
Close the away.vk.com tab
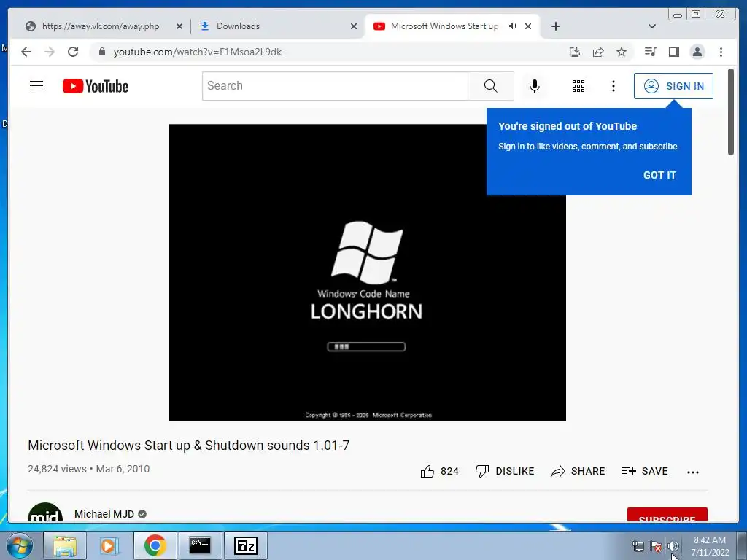(x=179, y=26)
